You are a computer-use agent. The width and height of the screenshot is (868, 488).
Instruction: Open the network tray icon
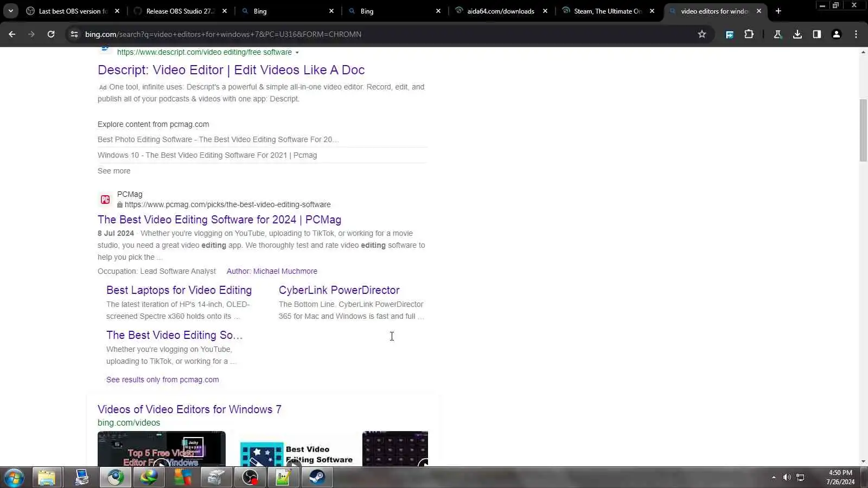pyautogui.click(x=800, y=477)
